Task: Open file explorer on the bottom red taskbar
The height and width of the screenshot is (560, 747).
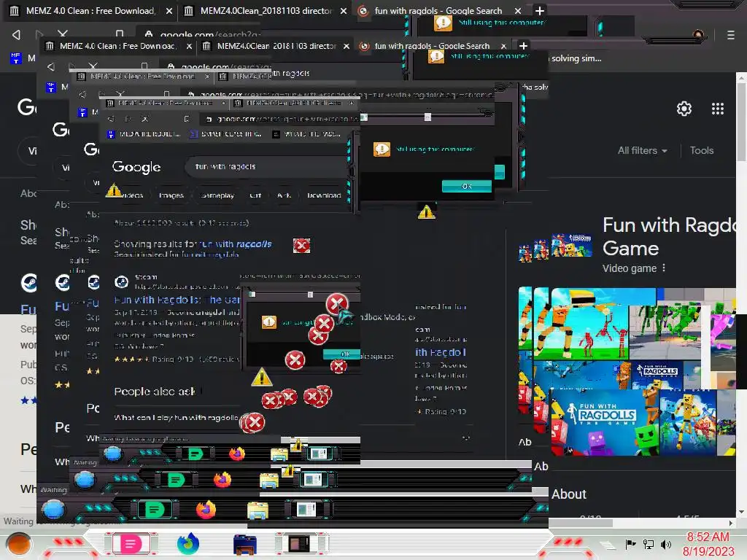Action: point(245,545)
